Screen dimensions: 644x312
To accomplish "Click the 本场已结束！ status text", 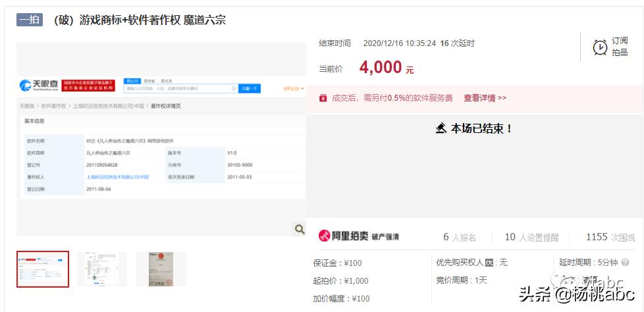I will click(x=482, y=128).
